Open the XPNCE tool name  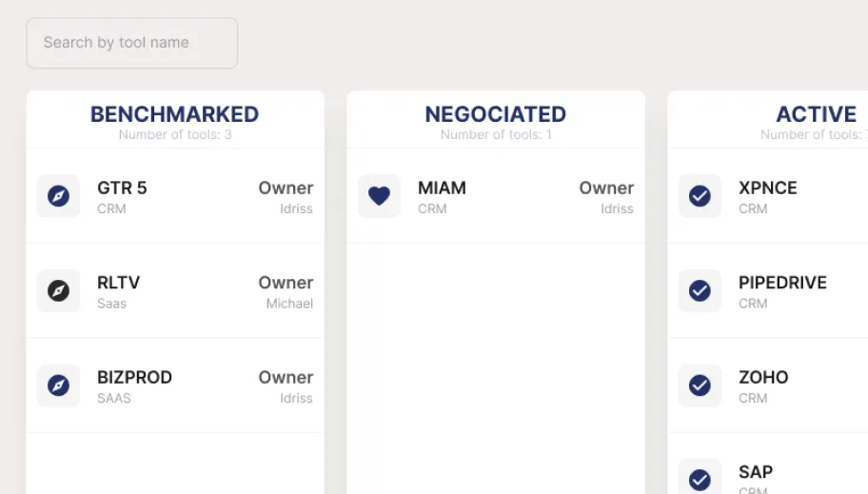pyautogui.click(x=768, y=188)
